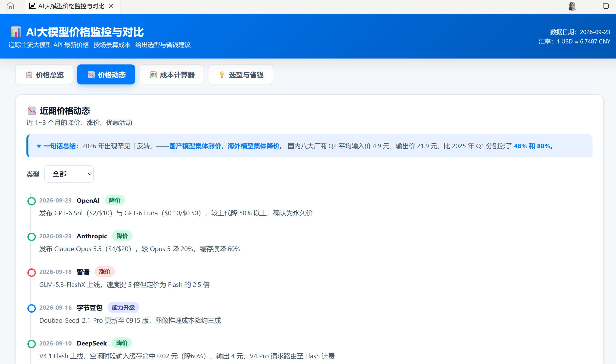Viewport: 616px width, 364px height.
Task: Open the 成本计算器 tab
Action: (171, 75)
